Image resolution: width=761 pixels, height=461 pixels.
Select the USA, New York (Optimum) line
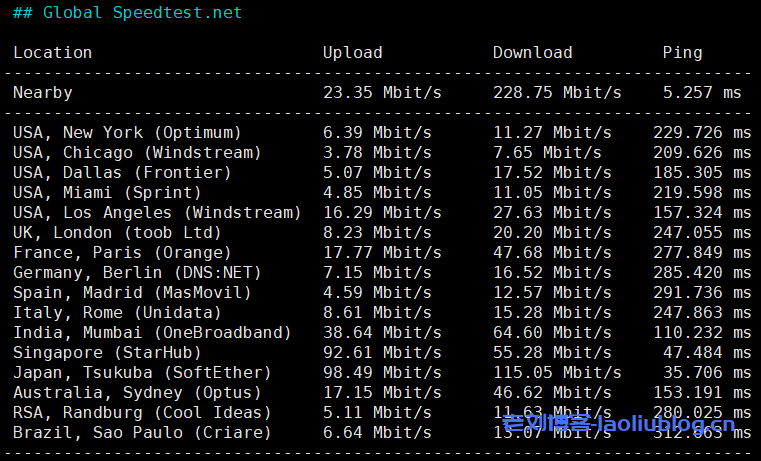pos(127,133)
